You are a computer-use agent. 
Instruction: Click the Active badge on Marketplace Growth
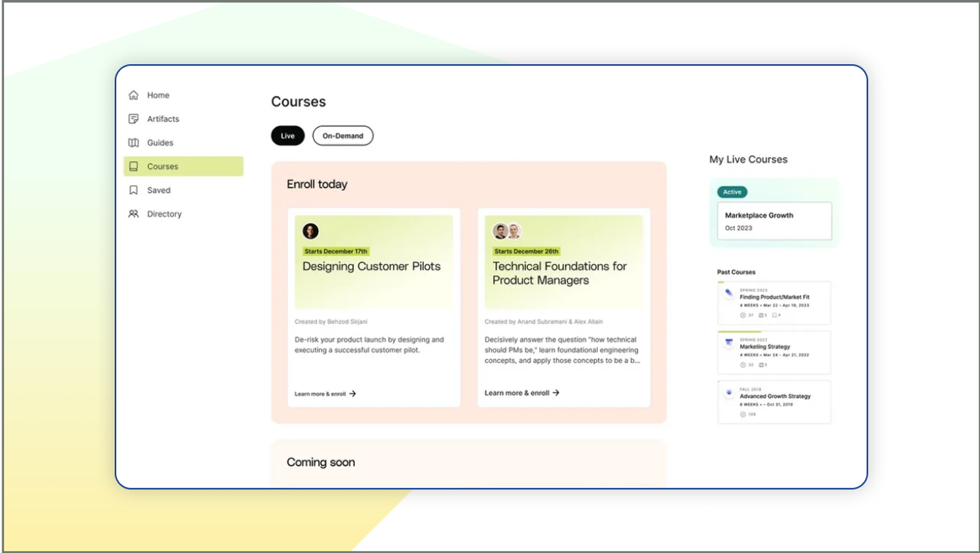coord(732,192)
